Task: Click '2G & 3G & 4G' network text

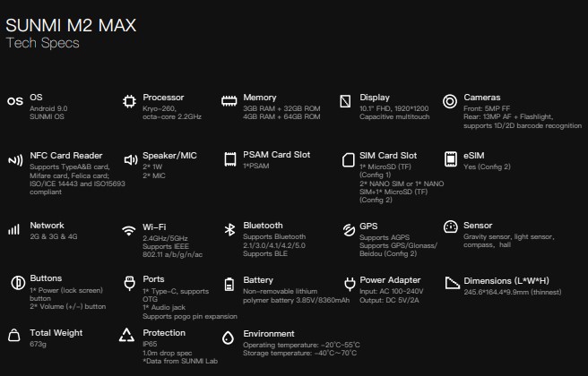Action: (54, 236)
